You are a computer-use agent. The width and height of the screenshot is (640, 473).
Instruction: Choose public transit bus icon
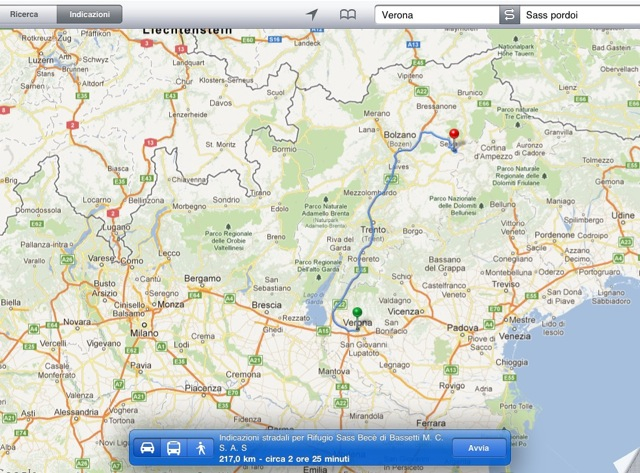click(x=174, y=448)
